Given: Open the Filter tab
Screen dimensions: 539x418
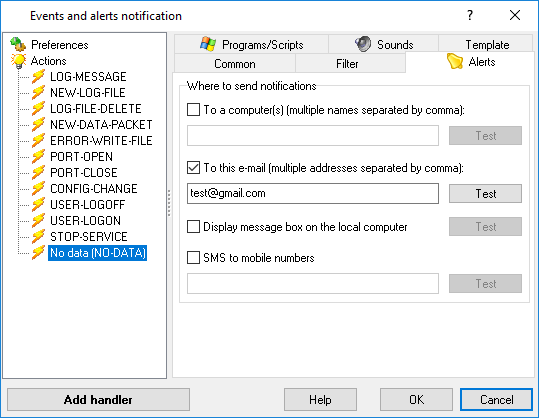Looking at the screenshot, I should 350,64.
